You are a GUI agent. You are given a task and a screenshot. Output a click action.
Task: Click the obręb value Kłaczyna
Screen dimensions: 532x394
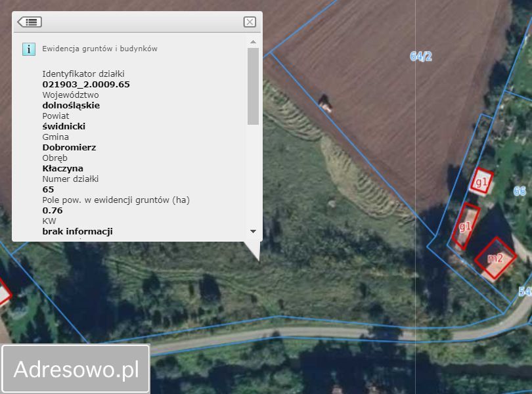click(x=63, y=169)
